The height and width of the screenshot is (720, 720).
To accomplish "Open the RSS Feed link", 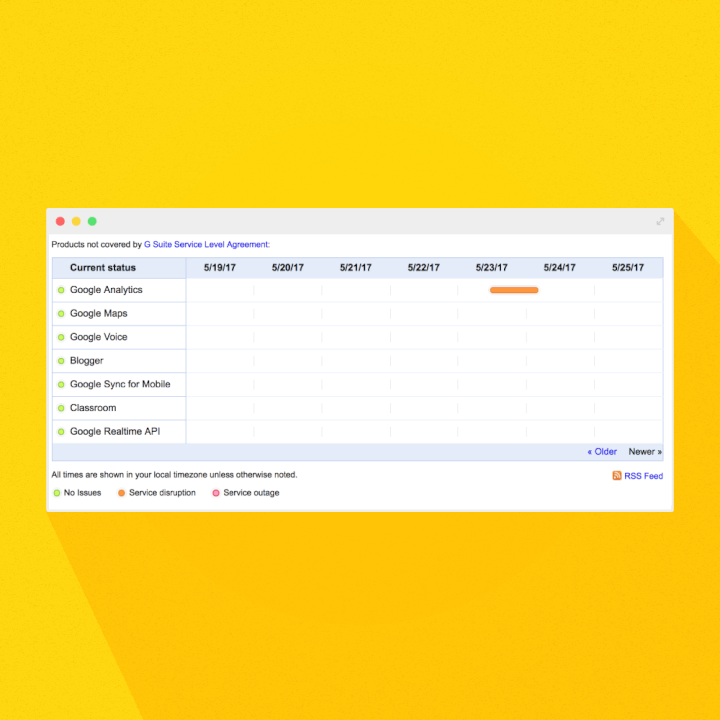I will pos(643,476).
